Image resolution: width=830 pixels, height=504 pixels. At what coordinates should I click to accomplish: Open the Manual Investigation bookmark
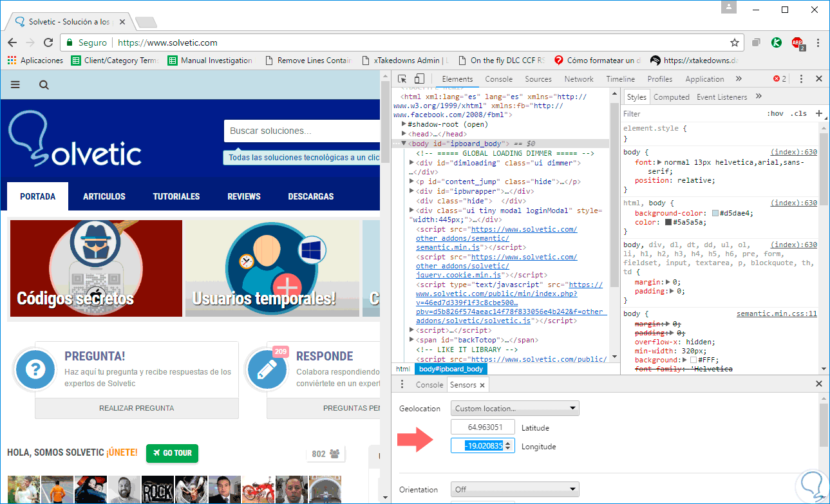click(210, 61)
